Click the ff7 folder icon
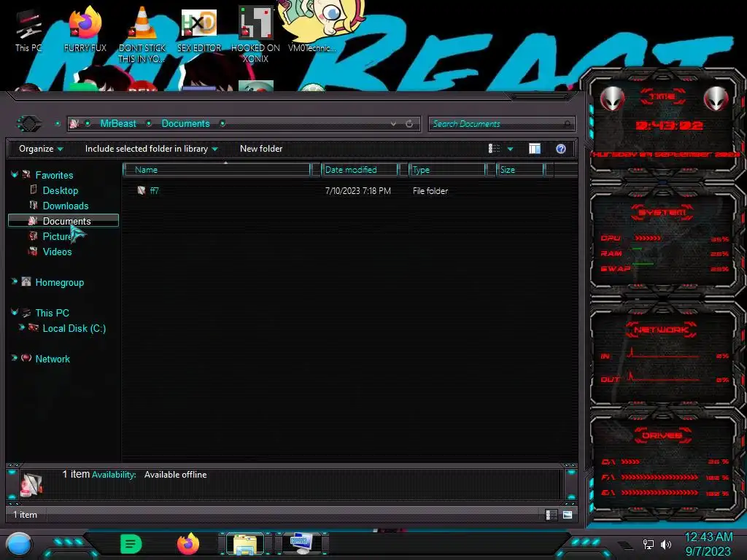747x560 pixels. pos(142,190)
